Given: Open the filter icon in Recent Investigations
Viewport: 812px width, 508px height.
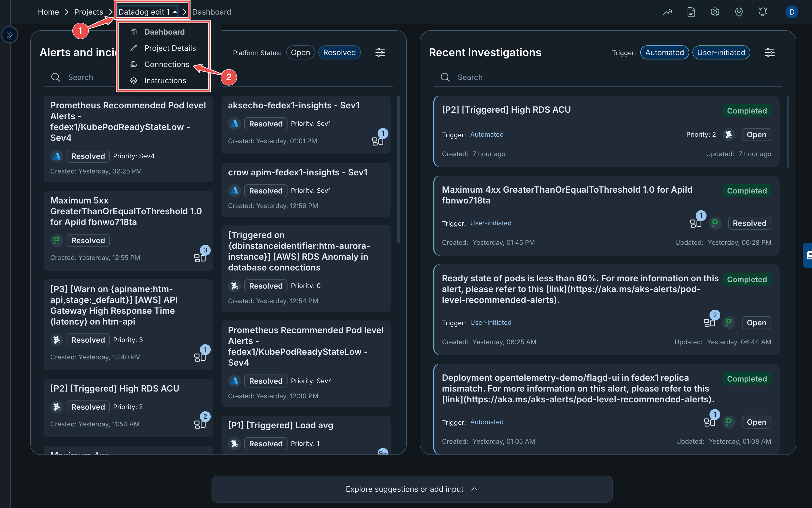Looking at the screenshot, I should coord(770,52).
